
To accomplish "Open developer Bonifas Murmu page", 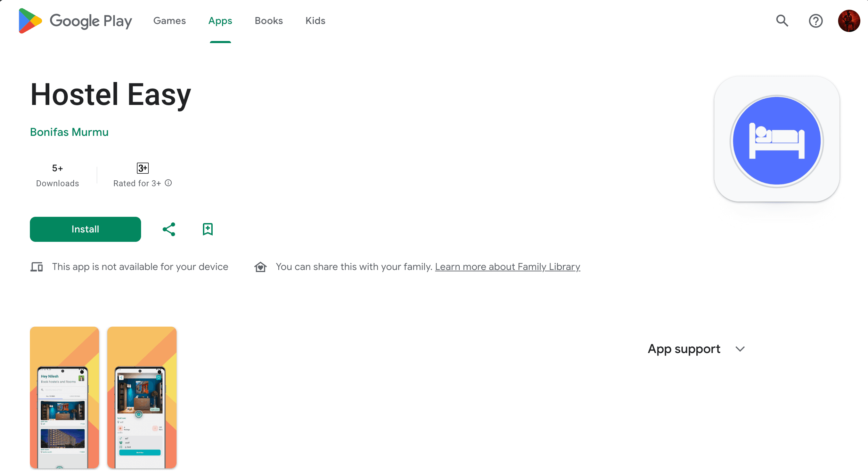I will coord(69,132).
